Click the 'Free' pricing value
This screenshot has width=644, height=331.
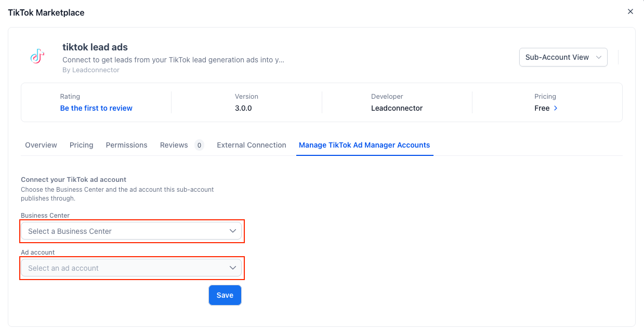click(542, 108)
